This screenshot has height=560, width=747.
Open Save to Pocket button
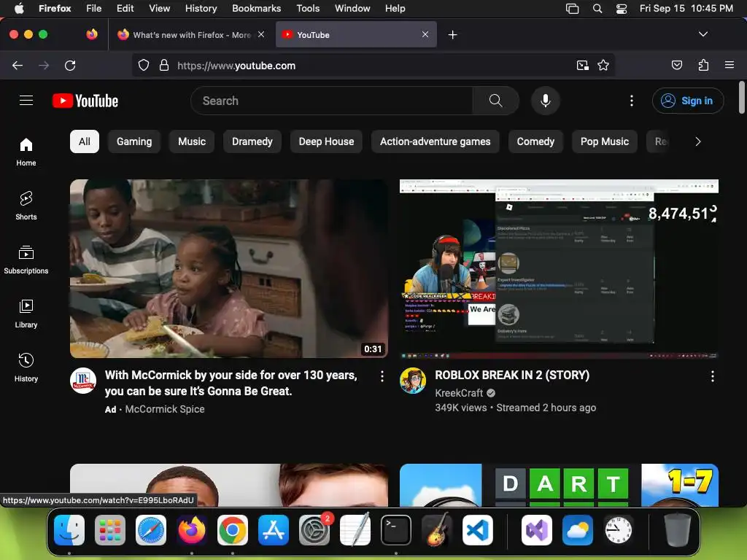pos(676,65)
